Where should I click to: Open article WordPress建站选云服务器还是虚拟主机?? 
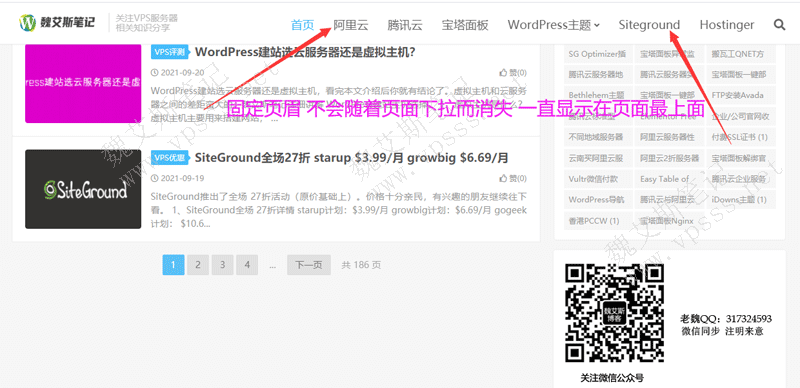point(305,52)
